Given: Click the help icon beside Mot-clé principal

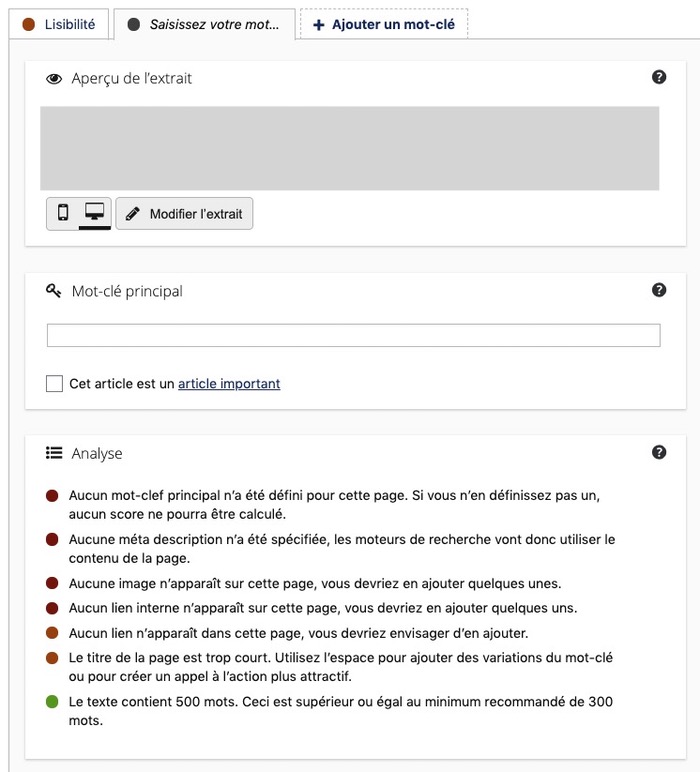Looking at the screenshot, I should tap(659, 290).
